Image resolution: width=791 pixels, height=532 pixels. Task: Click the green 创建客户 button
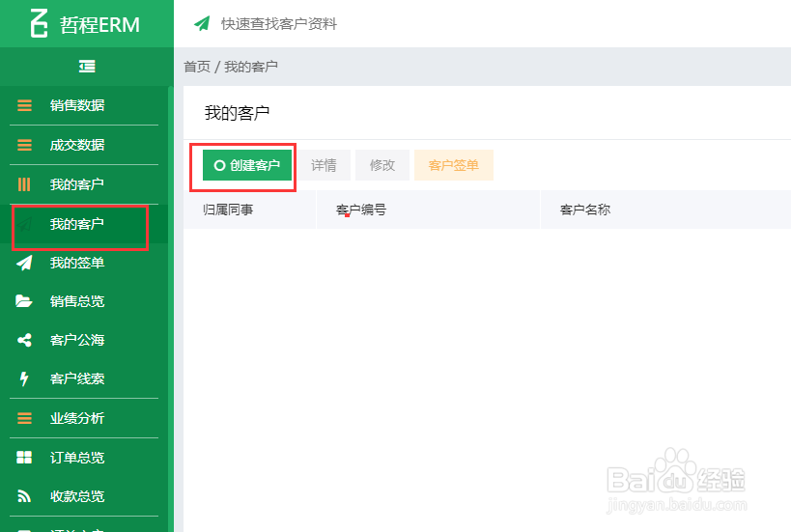pyautogui.click(x=247, y=165)
